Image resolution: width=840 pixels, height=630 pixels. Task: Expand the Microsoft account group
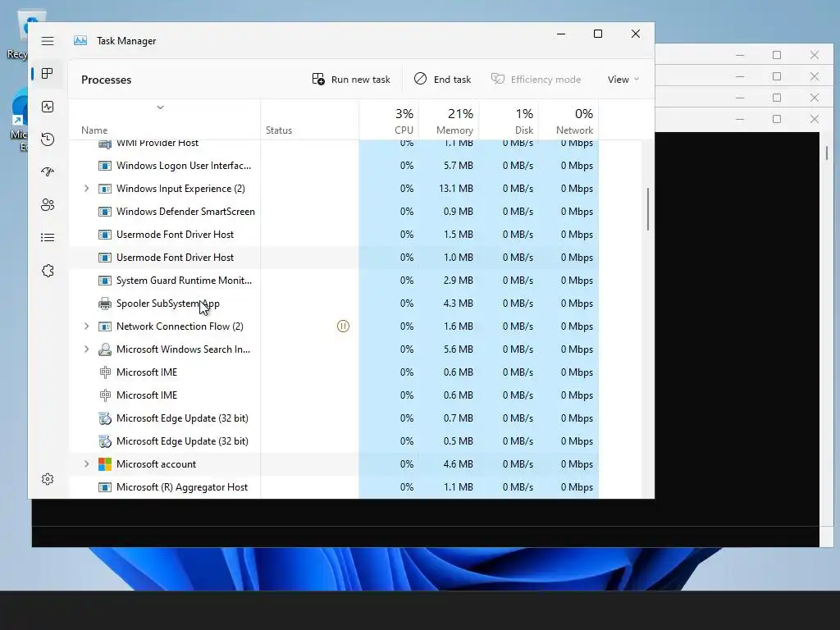(x=86, y=464)
